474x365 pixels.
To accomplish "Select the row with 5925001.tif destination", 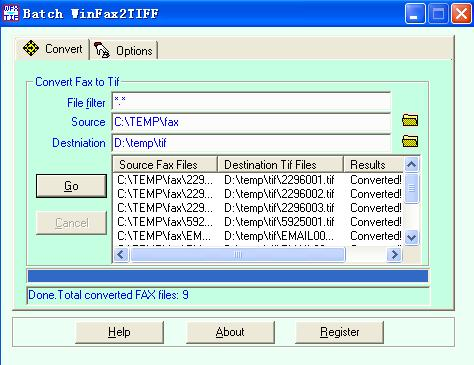I will tap(258, 222).
